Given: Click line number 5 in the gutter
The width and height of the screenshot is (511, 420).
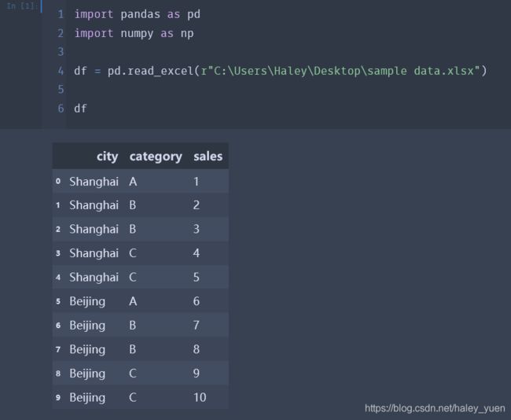Looking at the screenshot, I should [x=61, y=90].
